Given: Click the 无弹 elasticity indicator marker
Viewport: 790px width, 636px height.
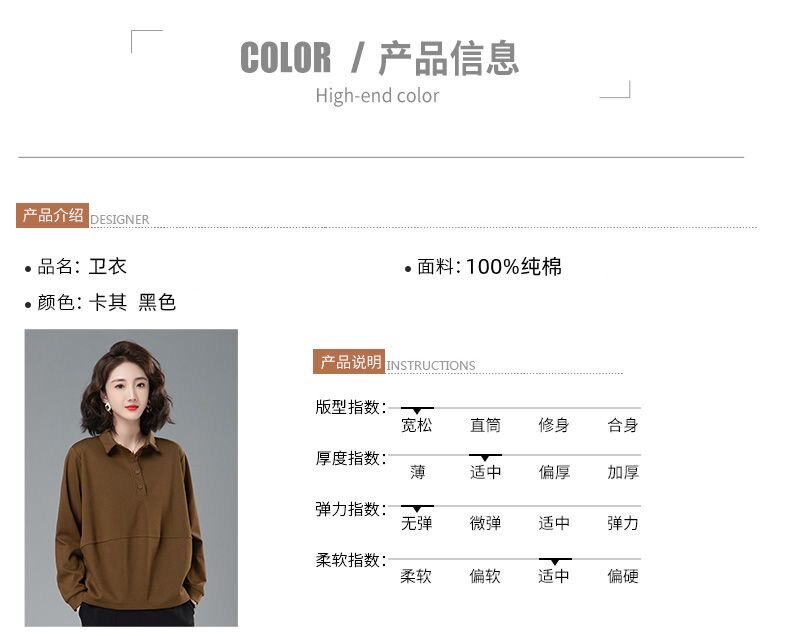Looking at the screenshot, I should tap(417, 508).
